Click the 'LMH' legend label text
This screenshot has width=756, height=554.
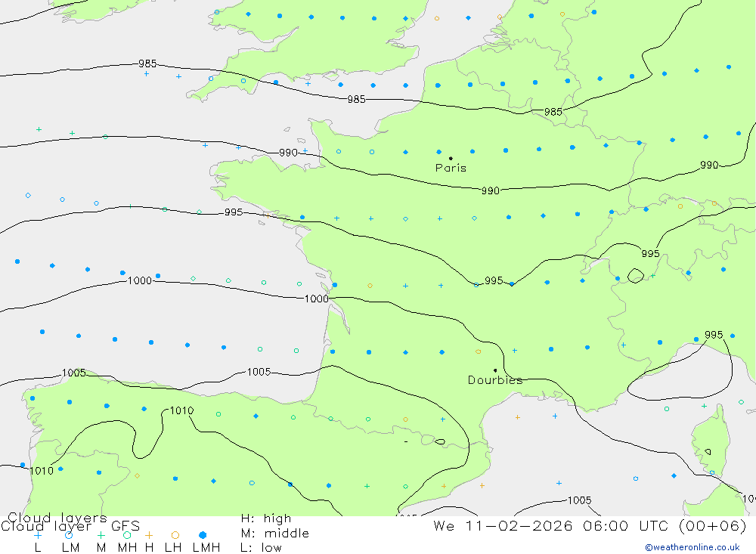[206, 548]
